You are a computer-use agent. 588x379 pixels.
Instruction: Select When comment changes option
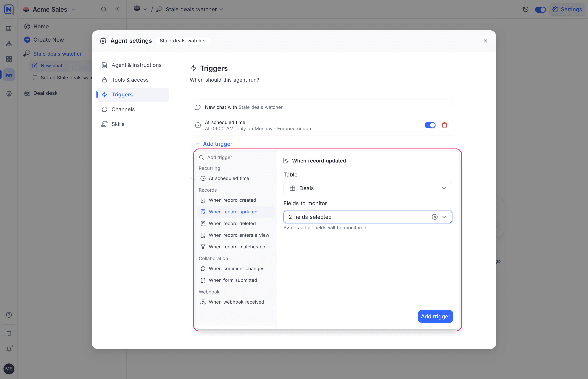click(x=236, y=269)
